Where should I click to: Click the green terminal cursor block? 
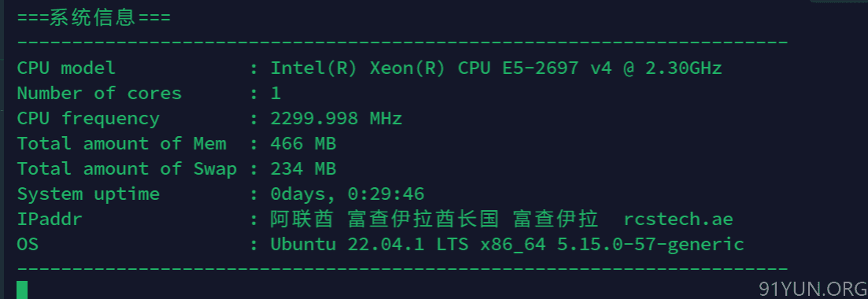pos(22,290)
